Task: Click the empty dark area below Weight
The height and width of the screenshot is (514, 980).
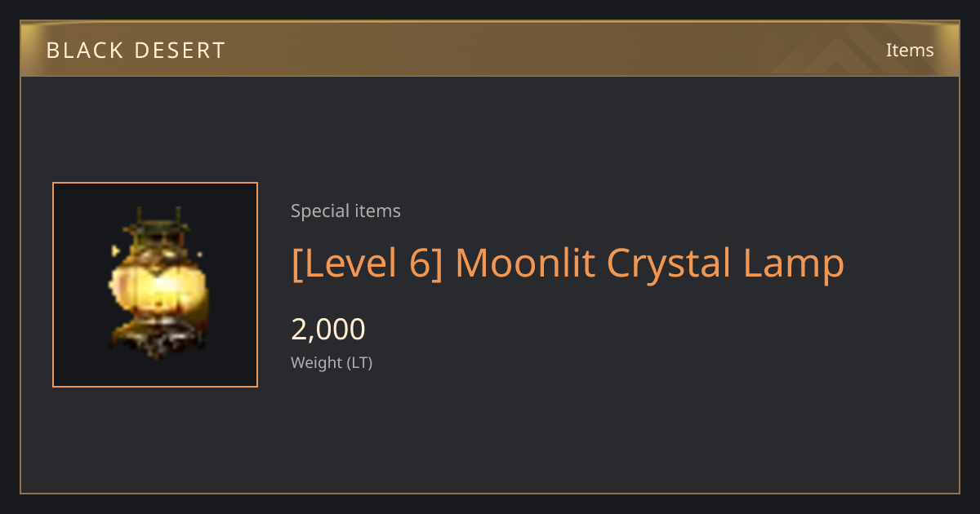Action: point(572,436)
